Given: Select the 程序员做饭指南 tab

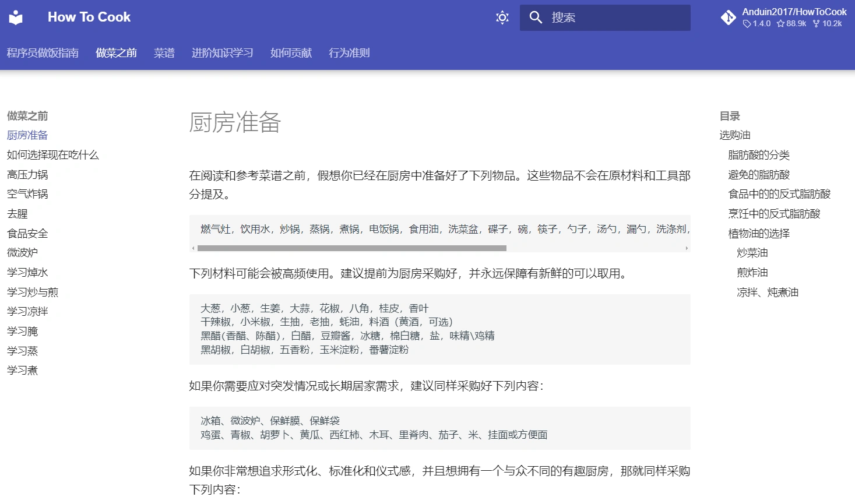Looking at the screenshot, I should tap(43, 53).
